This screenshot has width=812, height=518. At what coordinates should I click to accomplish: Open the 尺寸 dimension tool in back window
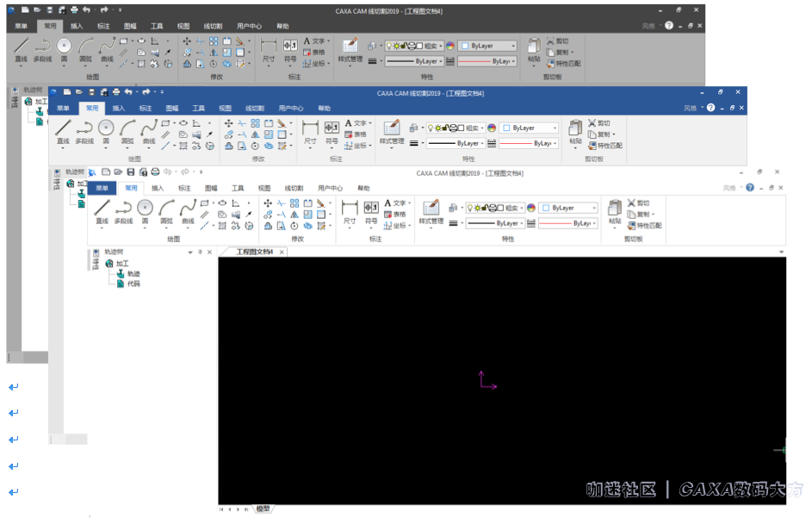click(x=269, y=50)
